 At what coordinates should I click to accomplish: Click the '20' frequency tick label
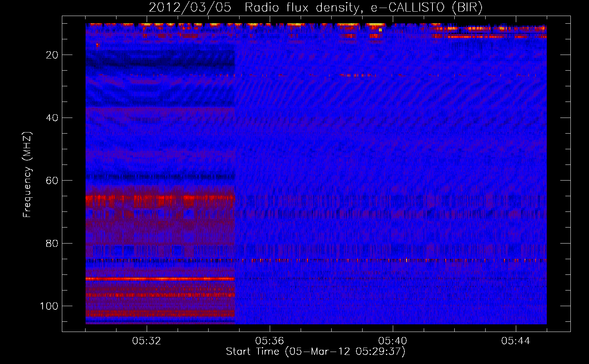pos(52,55)
